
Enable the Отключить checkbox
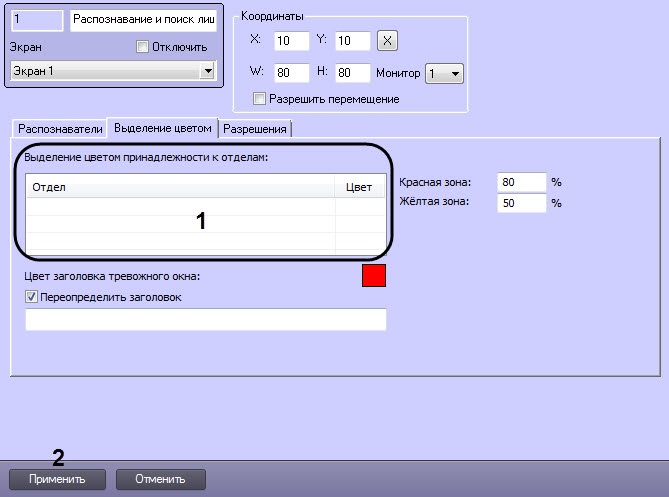(141, 47)
